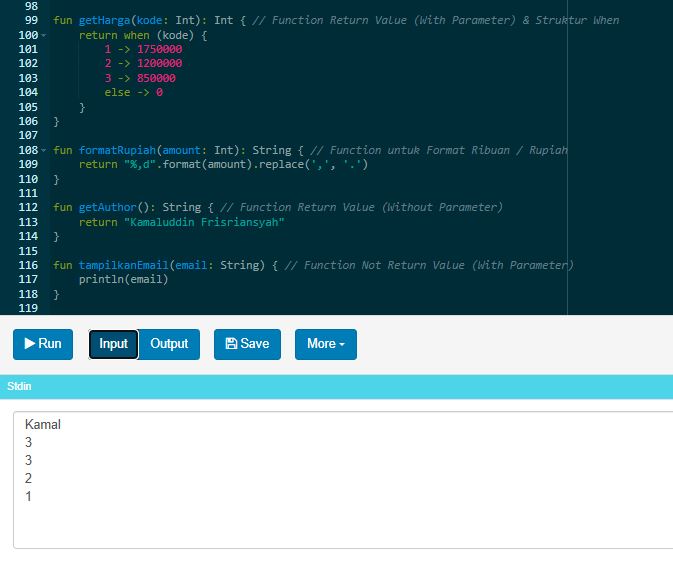This screenshot has height=562, width=673.
Task: Save the current code
Action: point(247,344)
